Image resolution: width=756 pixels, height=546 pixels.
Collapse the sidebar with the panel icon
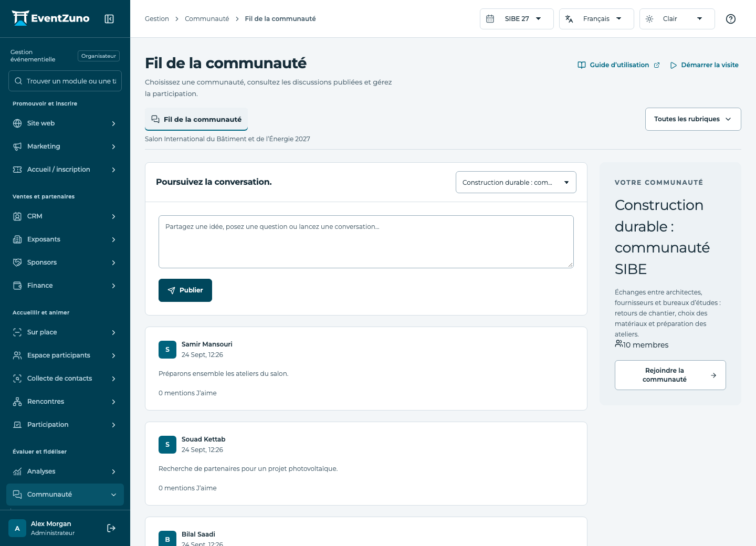109,19
